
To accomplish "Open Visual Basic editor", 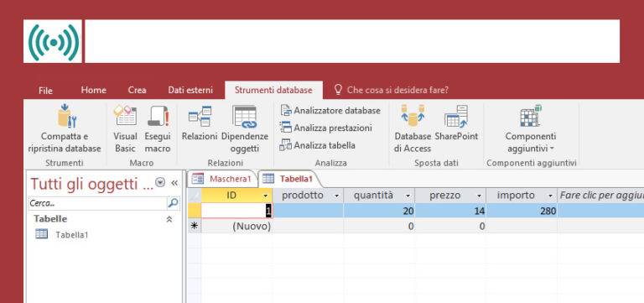I will point(125,129).
